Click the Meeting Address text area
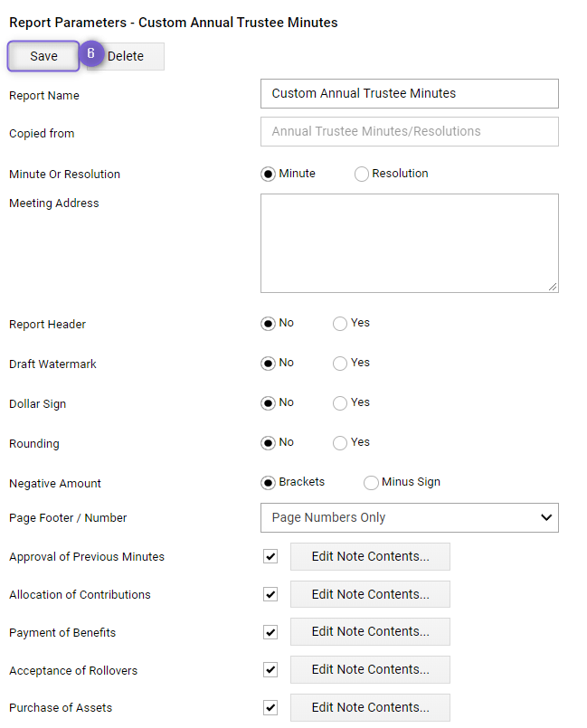 [x=410, y=242]
